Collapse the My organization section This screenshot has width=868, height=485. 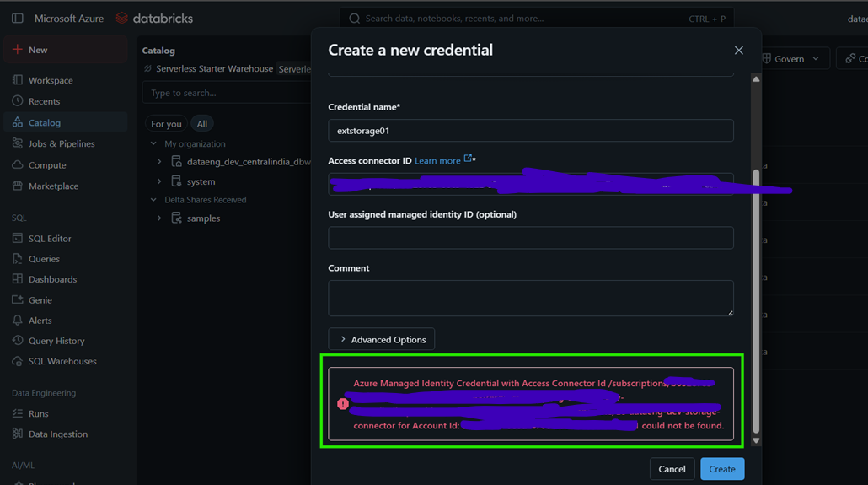tap(153, 143)
